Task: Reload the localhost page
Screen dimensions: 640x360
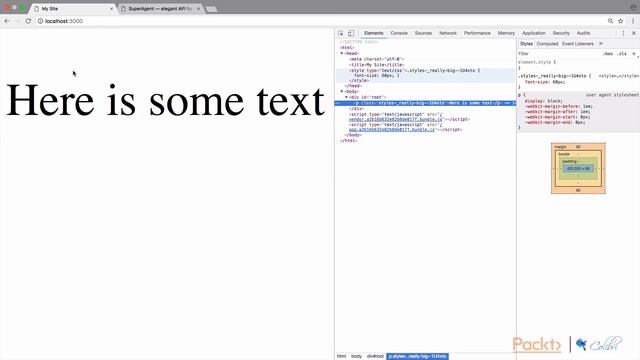Action: pyautogui.click(x=28, y=21)
